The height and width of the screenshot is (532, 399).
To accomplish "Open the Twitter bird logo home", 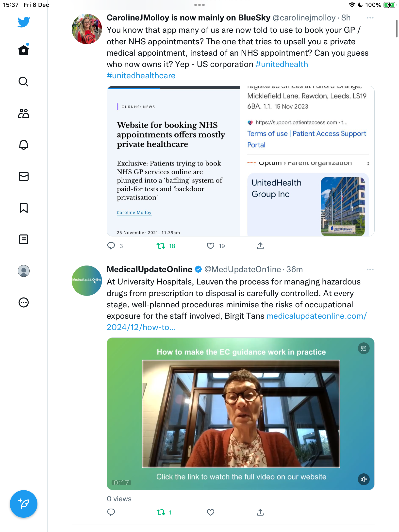I will (x=24, y=22).
